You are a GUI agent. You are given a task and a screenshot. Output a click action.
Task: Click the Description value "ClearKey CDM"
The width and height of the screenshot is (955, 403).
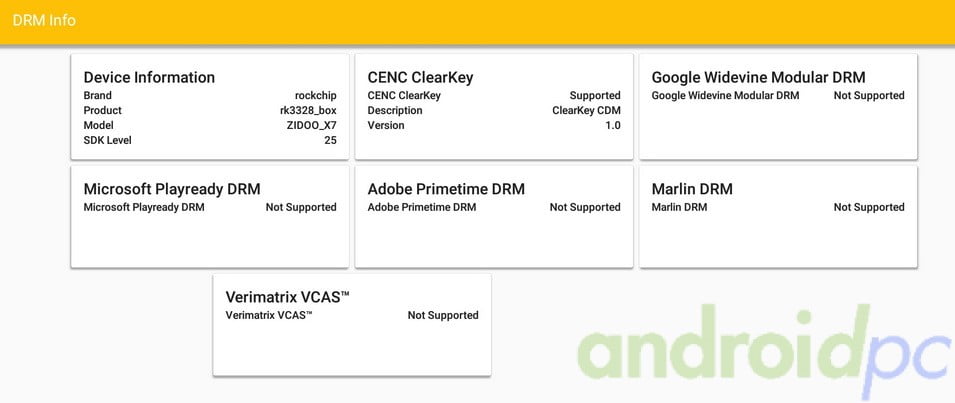click(586, 111)
